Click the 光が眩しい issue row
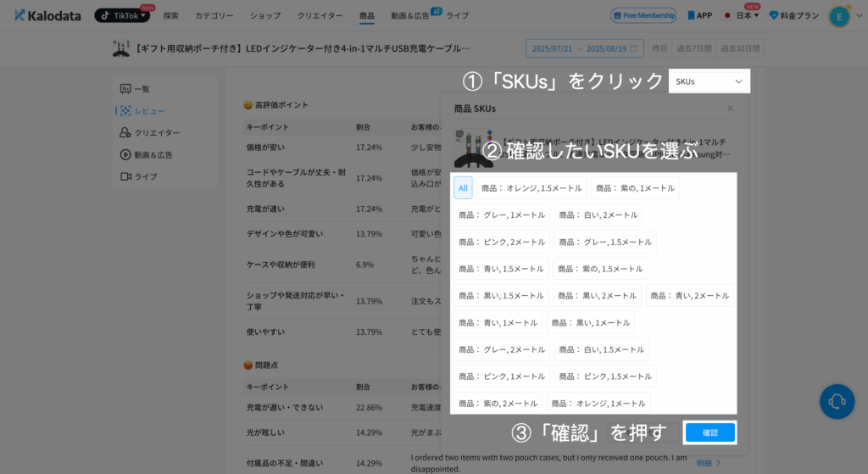The height and width of the screenshot is (474, 868). point(265,432)
